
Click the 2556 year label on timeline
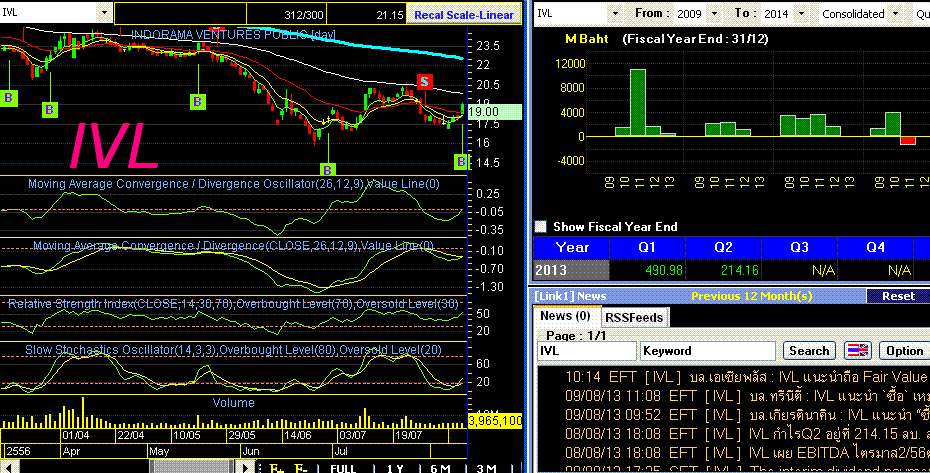(18, 452)
